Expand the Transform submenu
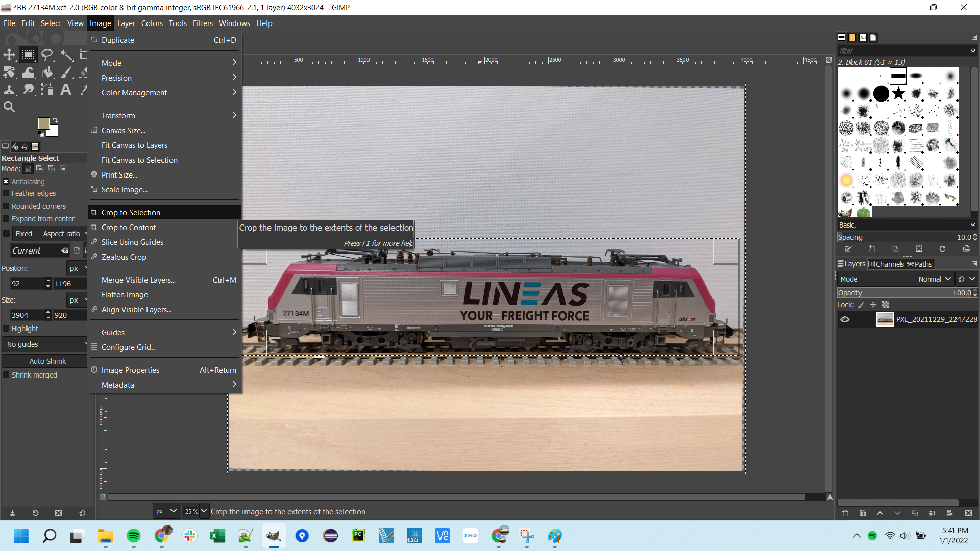This screenshot has height=551, width=980. 164,116
